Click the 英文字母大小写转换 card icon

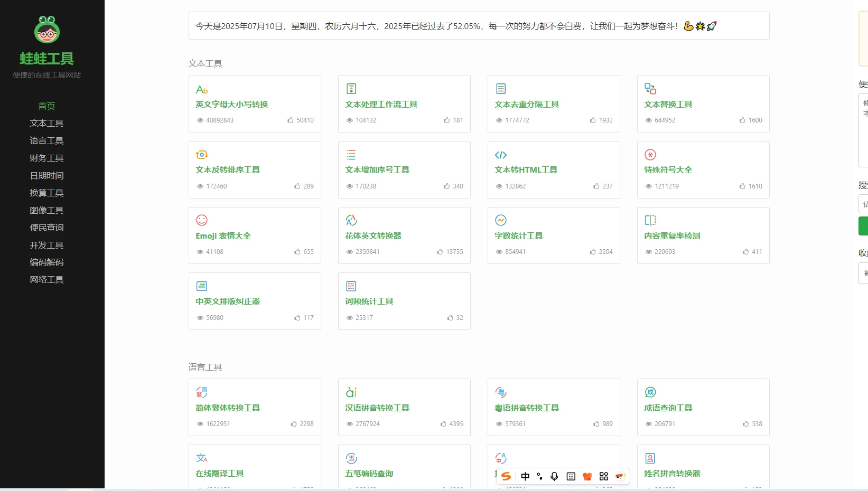coord(202,89)
